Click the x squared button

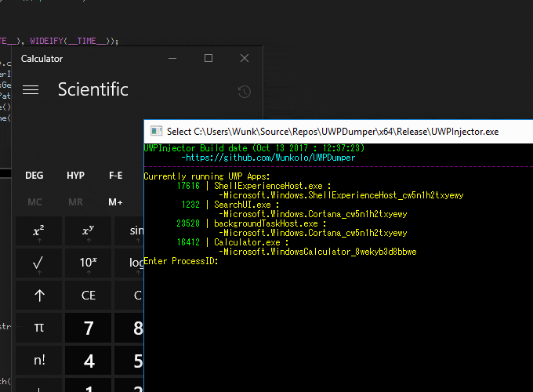(x=38, y=231)
